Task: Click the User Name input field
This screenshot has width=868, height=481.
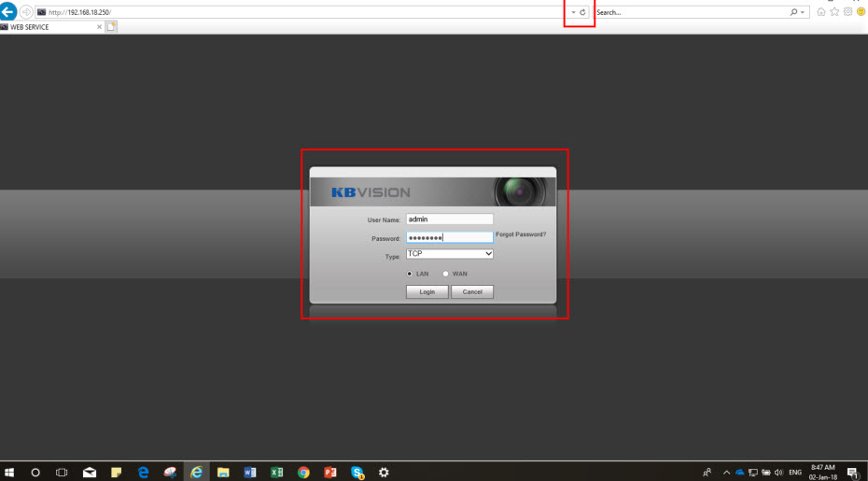Action: (x=449, y=219)
